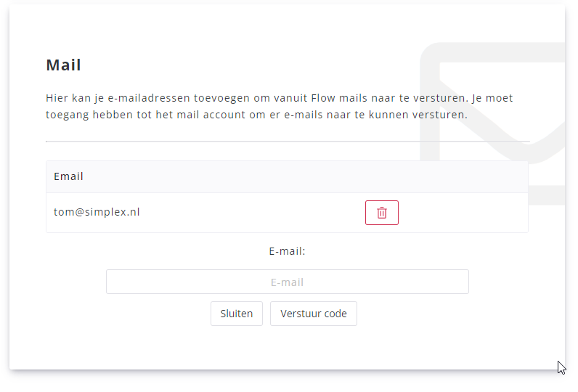Delete the tom@simplex.nl email address
Viewport: 578px width, 392px height.
381,213
